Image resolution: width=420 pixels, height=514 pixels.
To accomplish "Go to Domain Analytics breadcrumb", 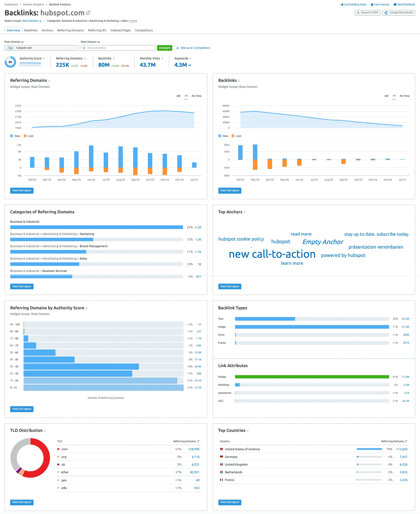I will [x=33, y=5].
